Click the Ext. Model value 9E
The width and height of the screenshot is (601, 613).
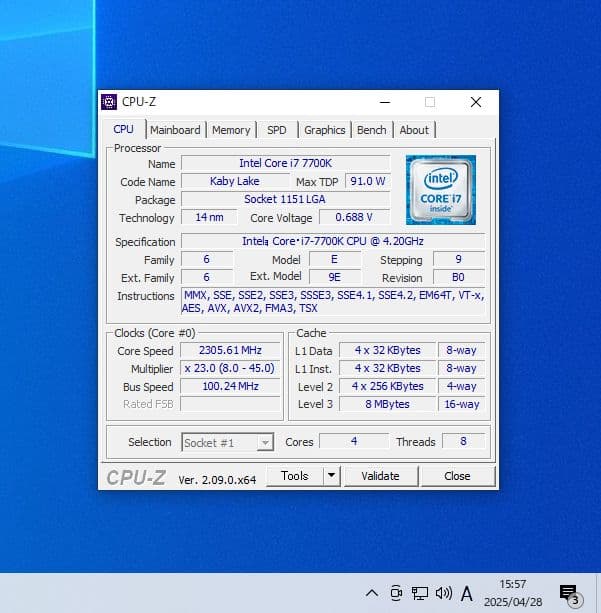coord(335,277)
